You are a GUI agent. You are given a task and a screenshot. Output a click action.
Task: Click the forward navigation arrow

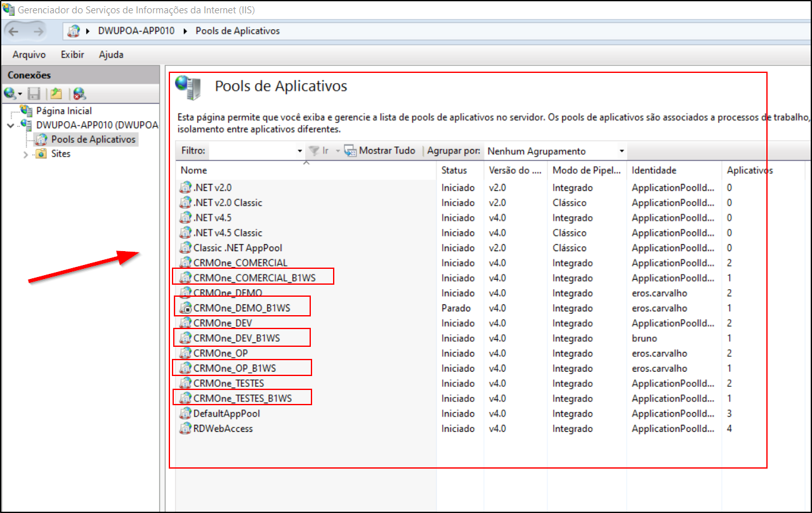coord(38,31)
